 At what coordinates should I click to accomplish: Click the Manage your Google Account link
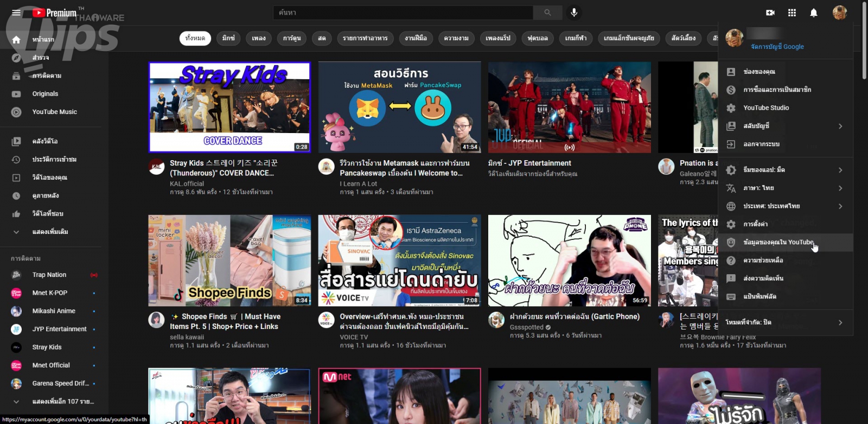777,47
